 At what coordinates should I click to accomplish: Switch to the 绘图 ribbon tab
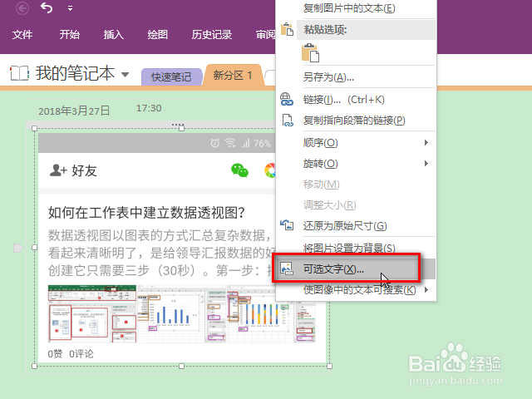point(157,34)
